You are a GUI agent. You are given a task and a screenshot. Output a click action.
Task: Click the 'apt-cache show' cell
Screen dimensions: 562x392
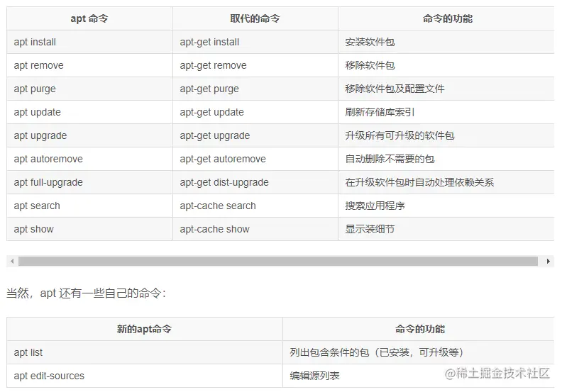click(x=255, y=229)
